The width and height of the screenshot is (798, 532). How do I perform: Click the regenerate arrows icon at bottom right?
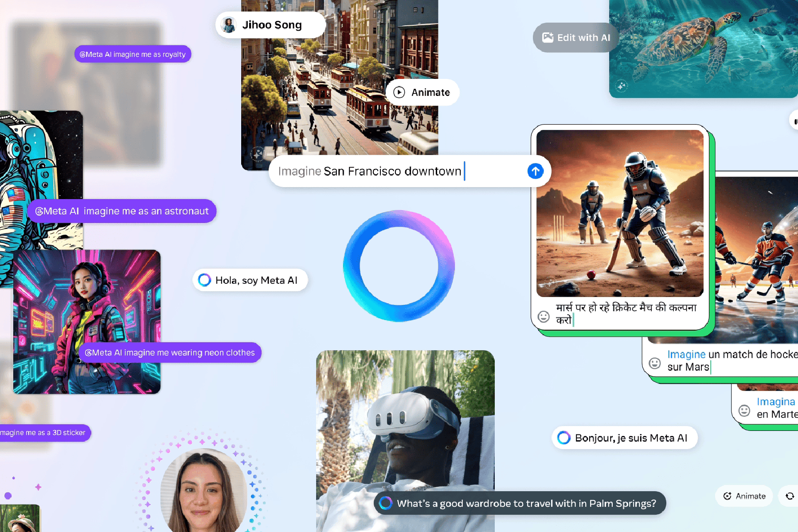790,496
